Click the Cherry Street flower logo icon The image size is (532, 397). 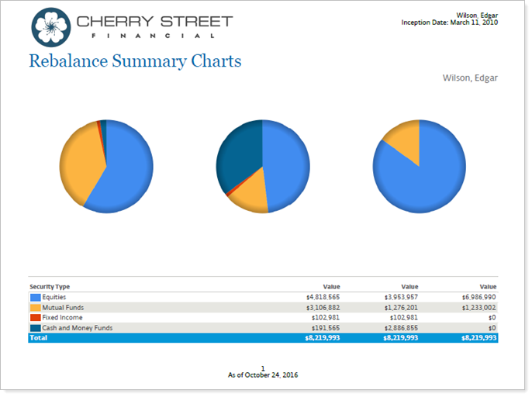pos(50,26)
